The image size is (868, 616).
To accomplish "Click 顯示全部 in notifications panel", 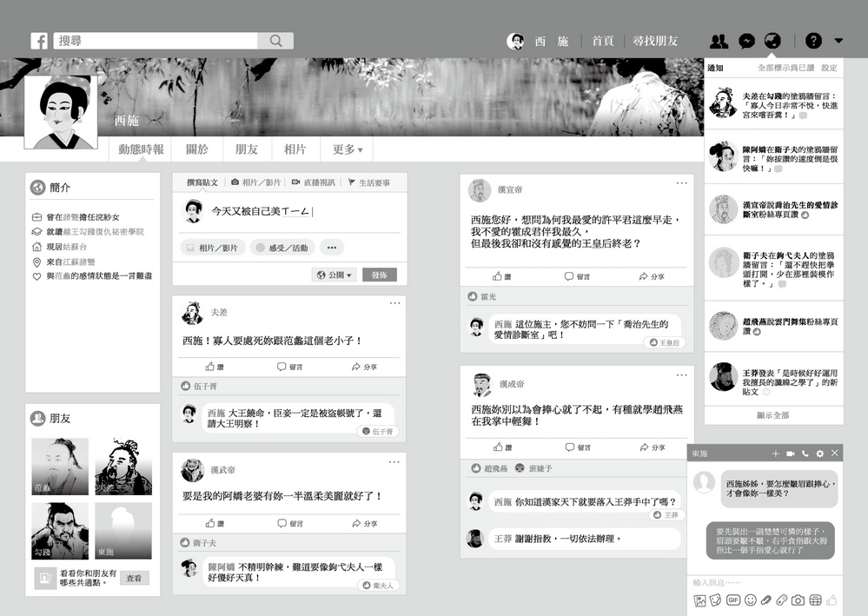I will point(772,415).
